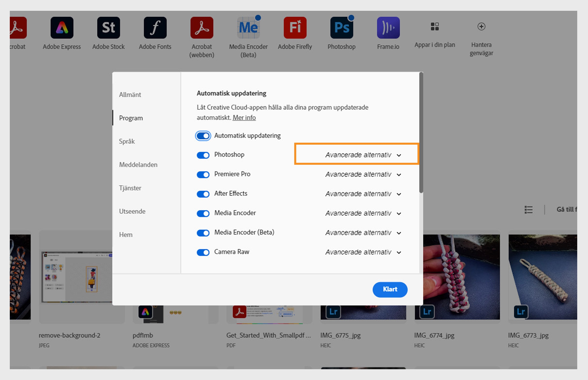This screenshot has height=380, width=588.
Task: Launch Adobe Fonts from the apps row
Action: coord(155,27)
